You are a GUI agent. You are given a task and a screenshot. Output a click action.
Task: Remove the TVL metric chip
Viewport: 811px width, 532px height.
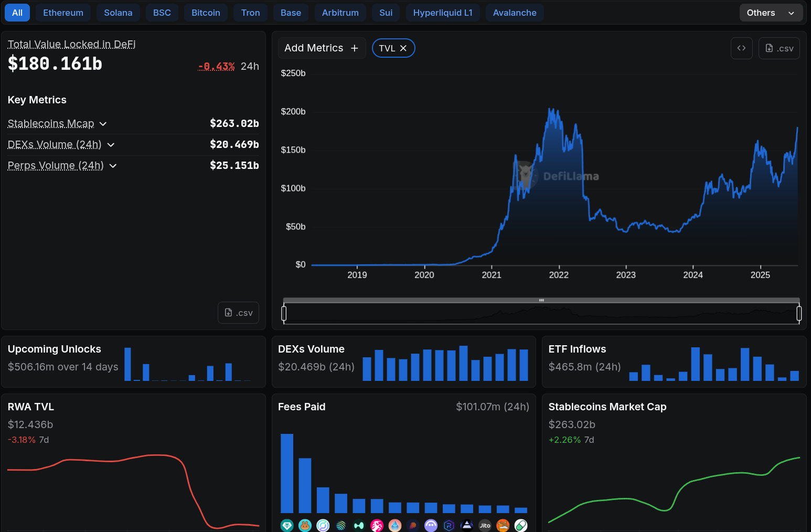(x=403, y=48)
